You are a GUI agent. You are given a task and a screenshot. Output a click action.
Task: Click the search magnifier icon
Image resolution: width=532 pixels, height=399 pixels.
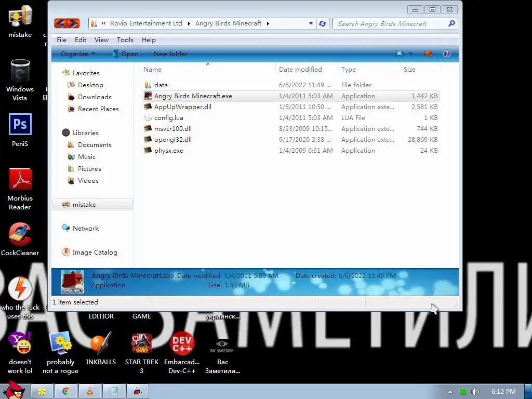point(451,23)
